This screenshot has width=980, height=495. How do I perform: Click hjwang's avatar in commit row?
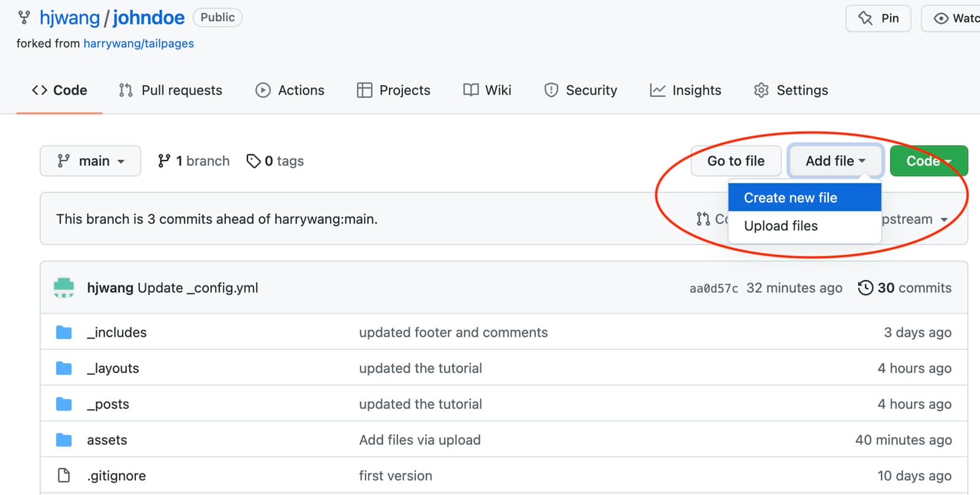pos(64,287)
